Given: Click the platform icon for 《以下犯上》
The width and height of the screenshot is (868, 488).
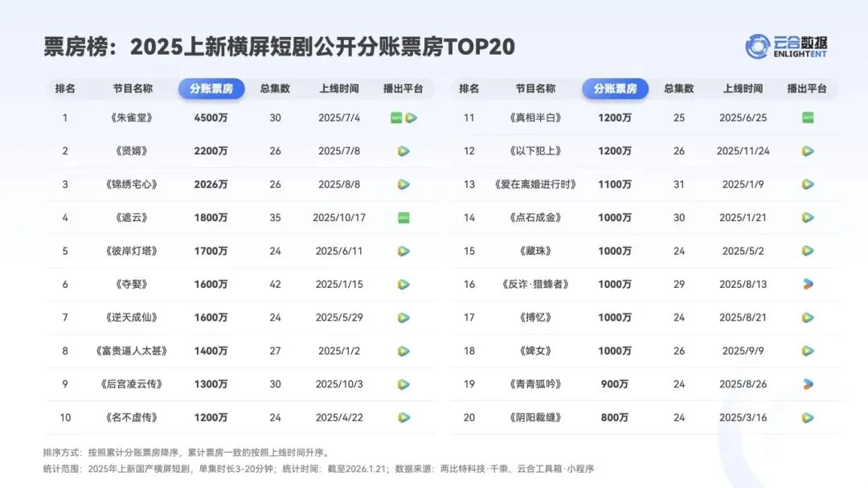Looking at the screenshot, I should click(x=808, y=151).
